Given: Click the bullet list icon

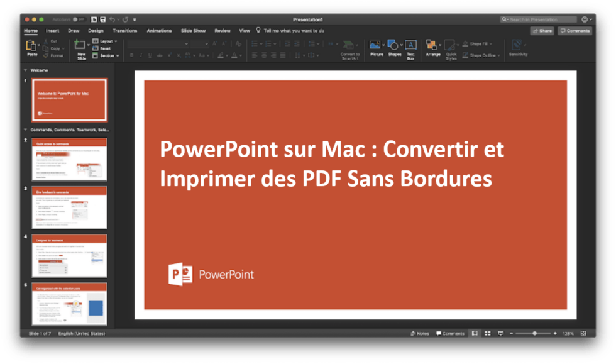Looking at the screenshot, I should [x=255, y=43].
